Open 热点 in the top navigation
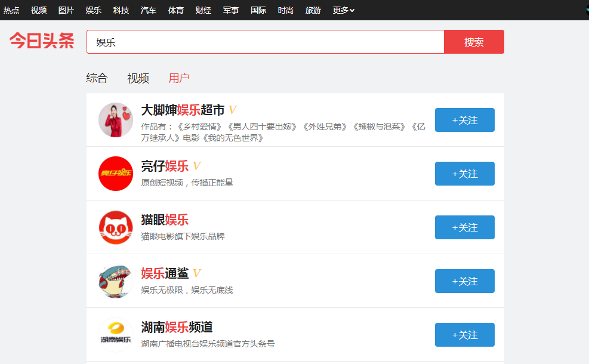Screen dimensions: 589x364 pyautogui.click(x=11, y=10)
